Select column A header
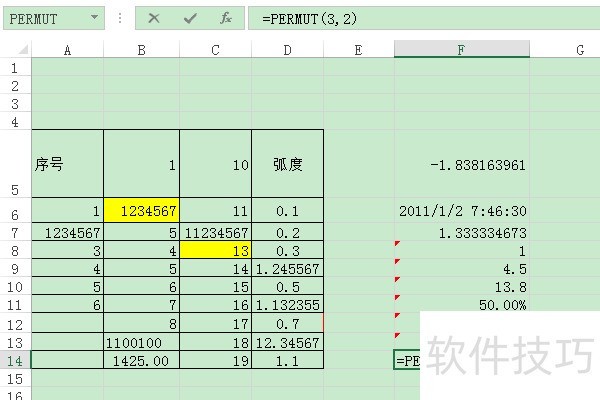This screenshot has width=600, height=400. pyautogui.click(x=67, y=50)
